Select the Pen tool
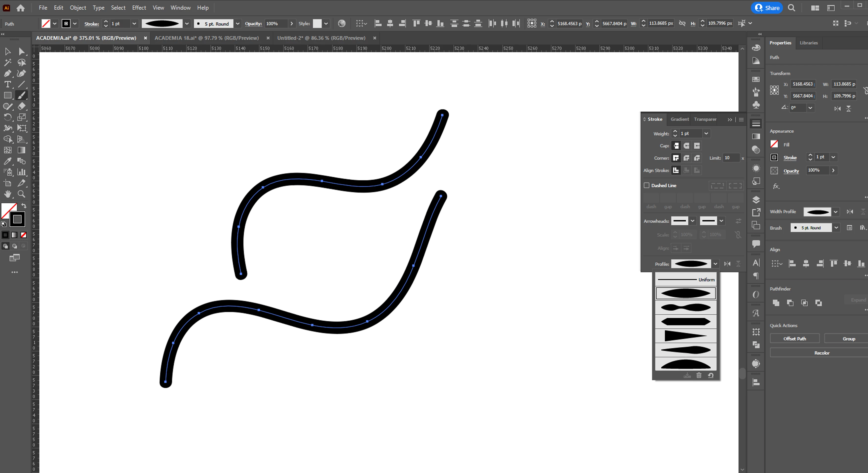Screen dimensions: 868x473 click(x=7, y=73)
